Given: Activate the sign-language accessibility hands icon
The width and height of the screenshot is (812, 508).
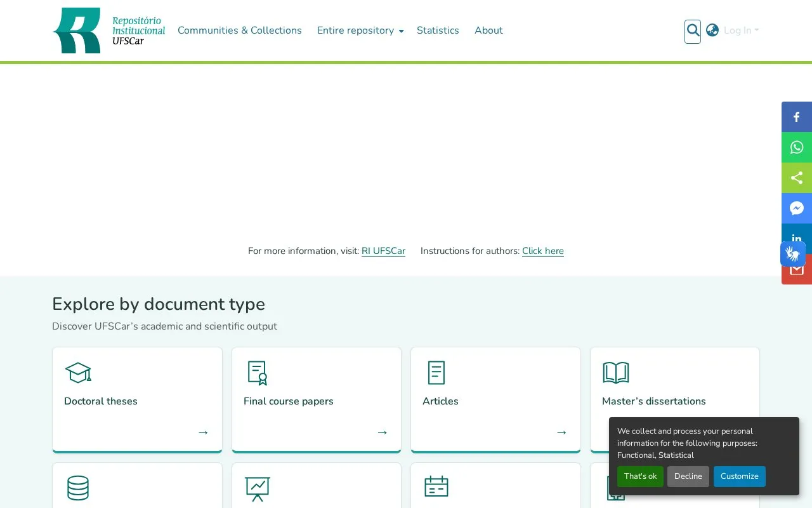Looking at the screenshot, I should pos(793,254).
